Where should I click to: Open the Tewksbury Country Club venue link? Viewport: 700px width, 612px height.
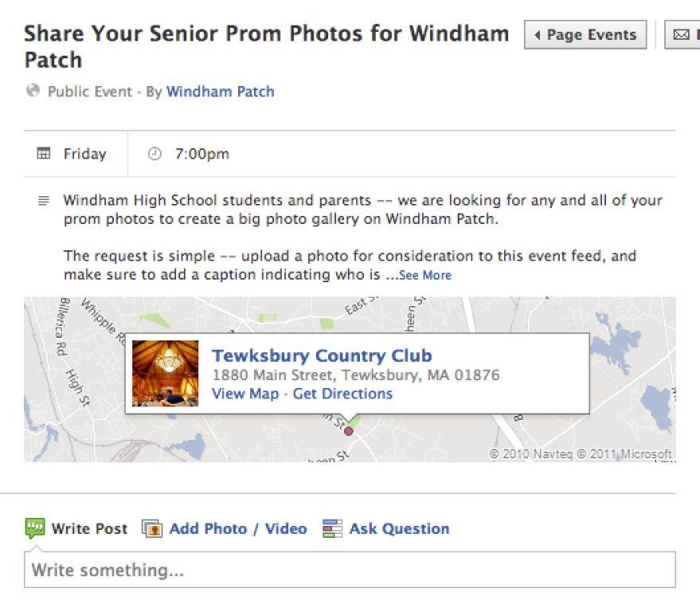tap(322, 355)
